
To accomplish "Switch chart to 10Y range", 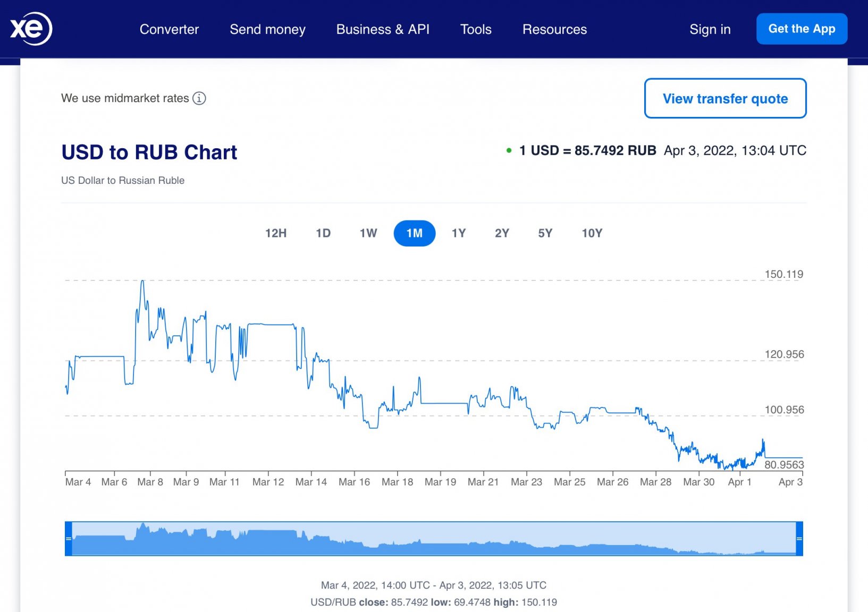I will point(592,233).
